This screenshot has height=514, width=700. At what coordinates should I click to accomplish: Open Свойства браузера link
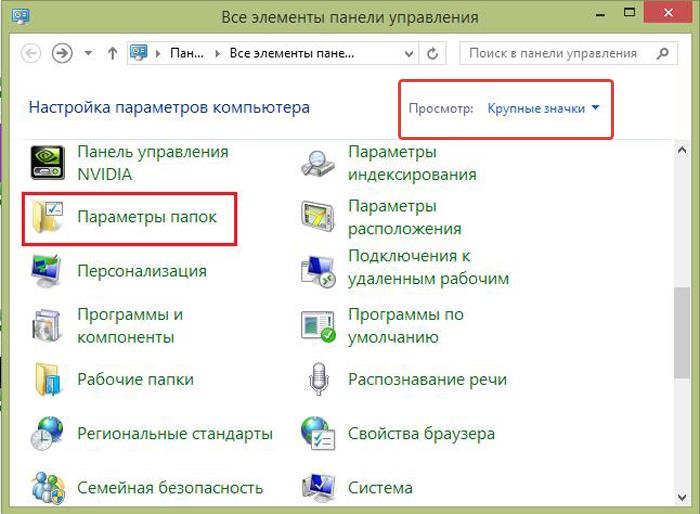click(x=421, y=434)
